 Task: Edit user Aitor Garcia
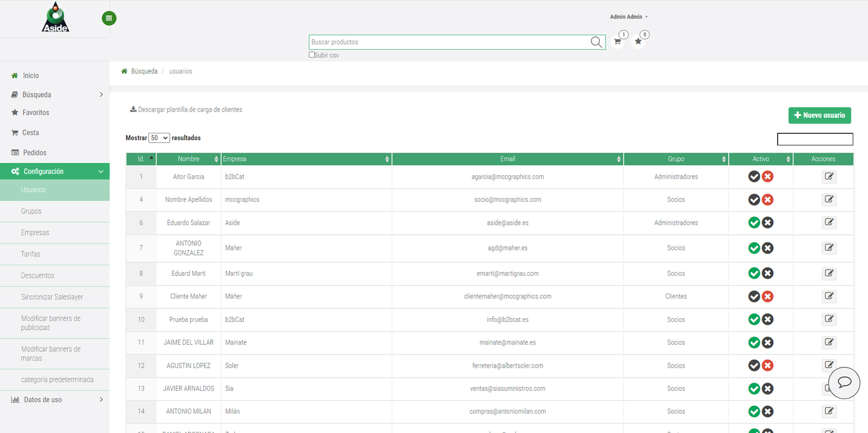pyautogui.click(x=829, y=177)
